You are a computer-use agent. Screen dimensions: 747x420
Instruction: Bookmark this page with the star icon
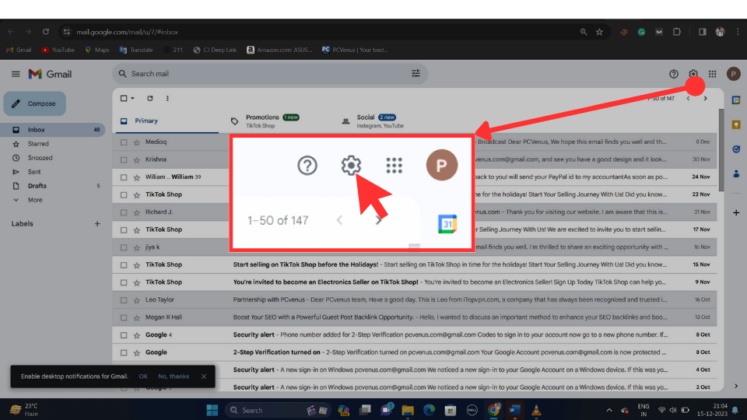coord(599,32)
